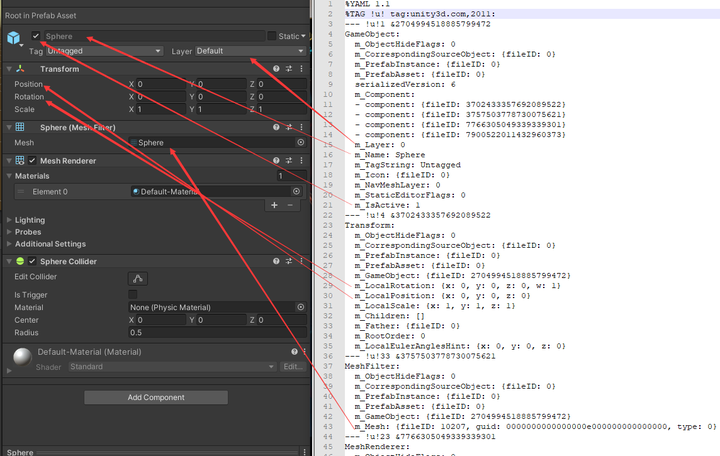Click the Edit Collider icon button
Viewport: 720px width, 456px height.
[x=139, y=278]
